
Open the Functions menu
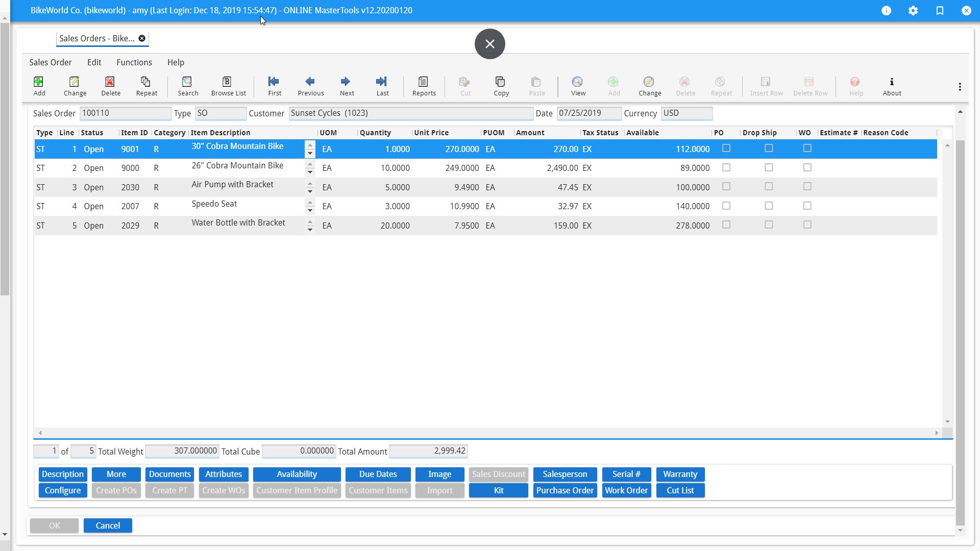click(x=134, y=62)
